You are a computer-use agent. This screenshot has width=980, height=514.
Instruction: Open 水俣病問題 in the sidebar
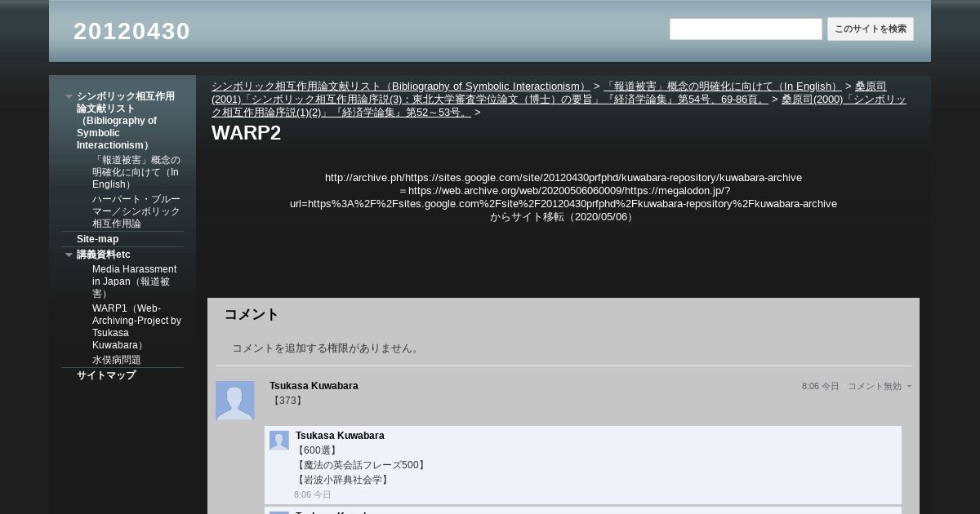pos(117,360)
